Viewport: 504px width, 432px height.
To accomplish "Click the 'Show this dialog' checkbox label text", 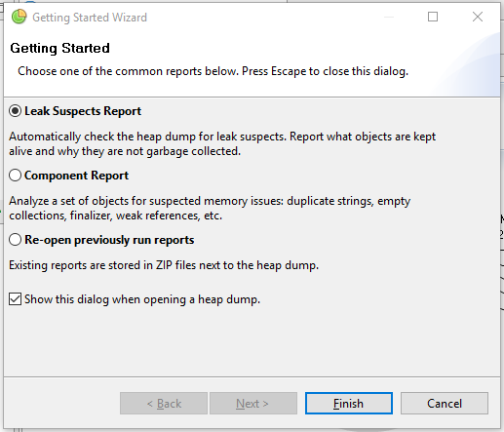I will [142, 299].
